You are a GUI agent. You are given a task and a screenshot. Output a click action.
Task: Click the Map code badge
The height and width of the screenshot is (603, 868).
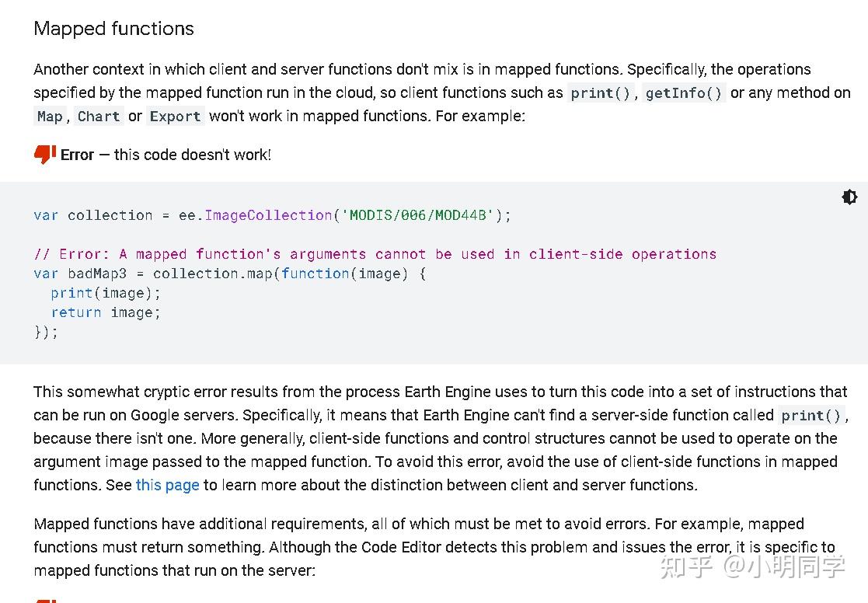pos(50,116)
